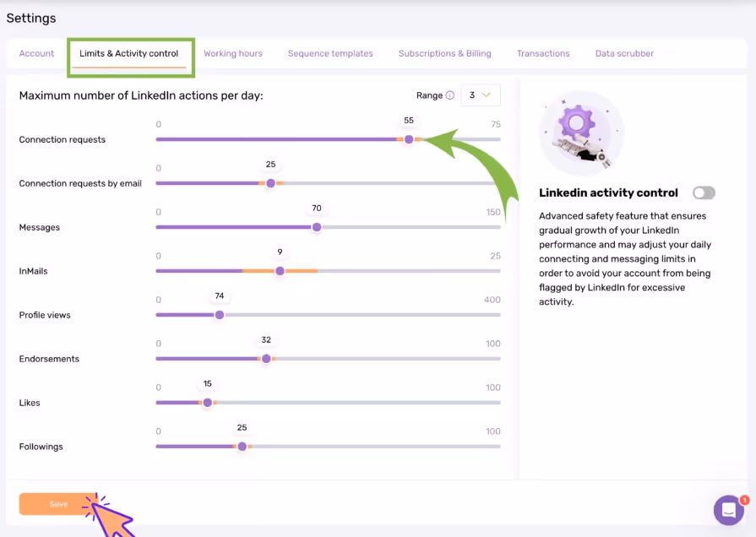This screenshot has width=756, height=537.
Task: Open the Subscriptions & Billing tab
Action: 444,53
